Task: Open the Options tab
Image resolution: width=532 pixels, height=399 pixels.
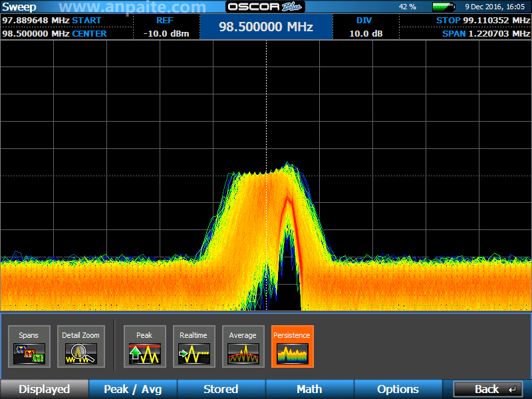Action: (398, 389)
